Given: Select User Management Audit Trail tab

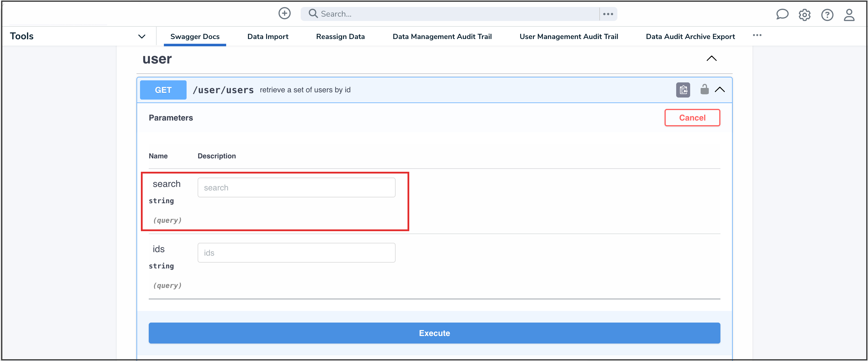Looking at the screenshot, I should 568,36.
